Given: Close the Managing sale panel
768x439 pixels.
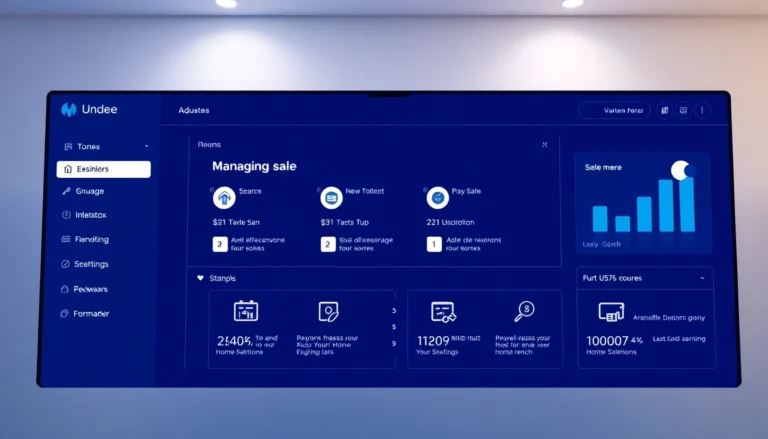Looking at the screenshot, I should point(544,144).
